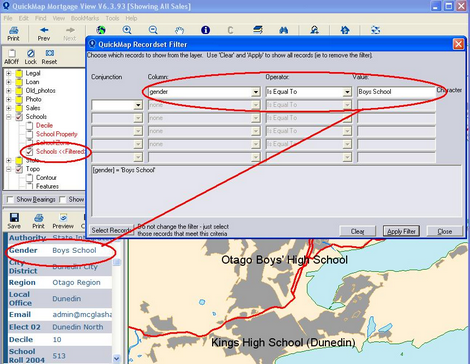Click the Apply Filter button
This screenshot has width=470, height=364.
coord(401,231)
